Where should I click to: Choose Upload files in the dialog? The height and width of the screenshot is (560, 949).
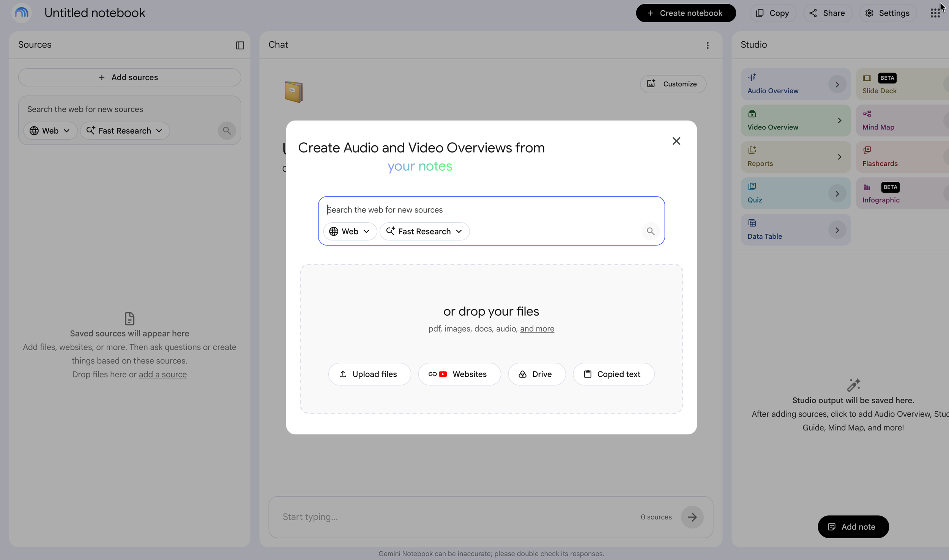pos(369,374)
